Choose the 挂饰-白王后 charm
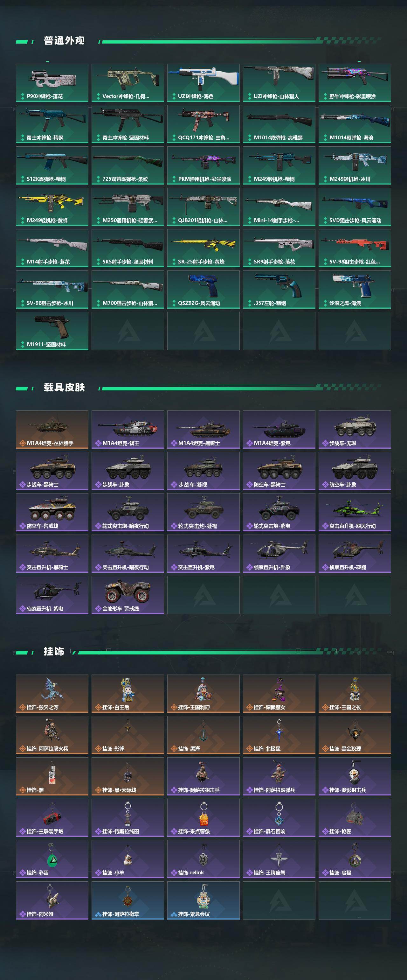This screenshot has height=980, width=407. click(x=128, y=694)
